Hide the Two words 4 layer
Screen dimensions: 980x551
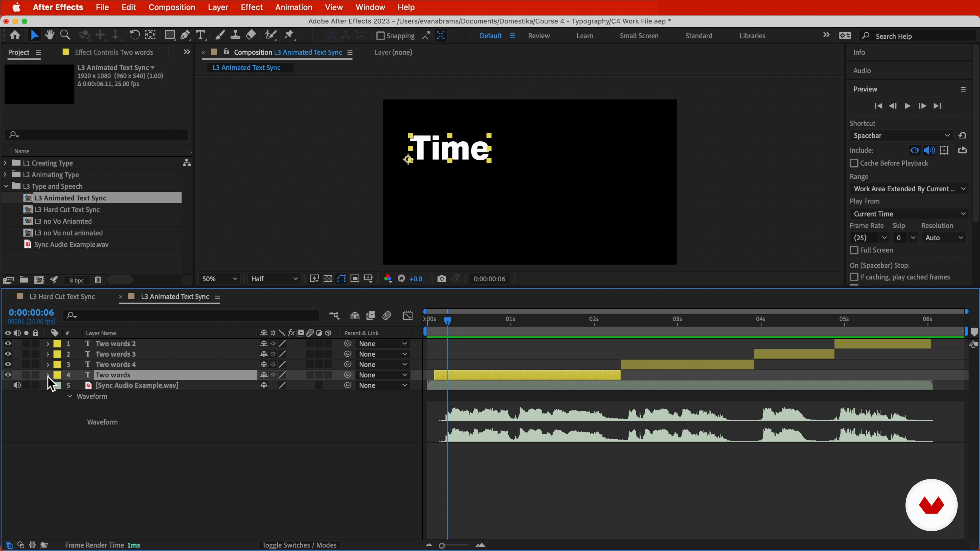point(8,364)
